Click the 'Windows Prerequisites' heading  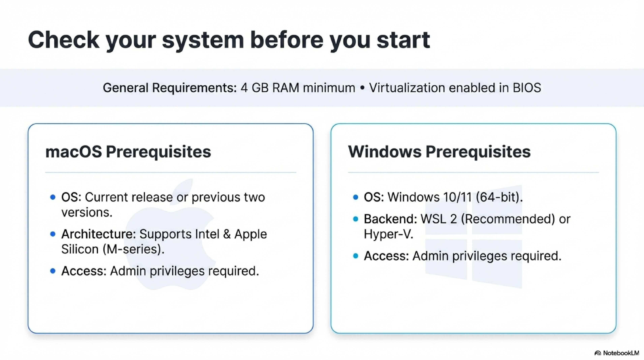click(439, 152)
